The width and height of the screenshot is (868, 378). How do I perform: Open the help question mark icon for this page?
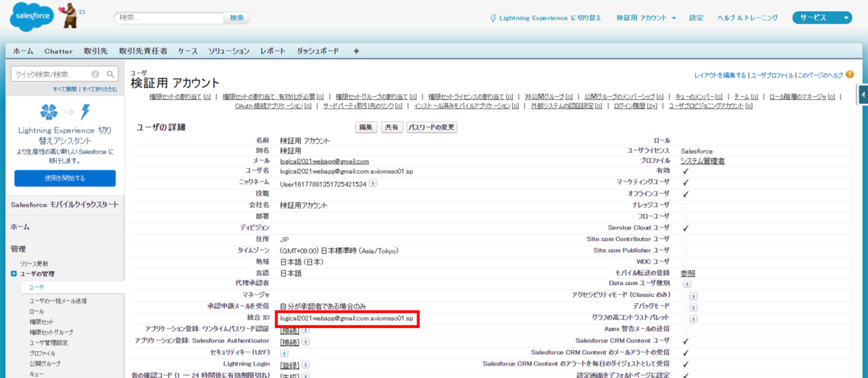coord(849,74)
